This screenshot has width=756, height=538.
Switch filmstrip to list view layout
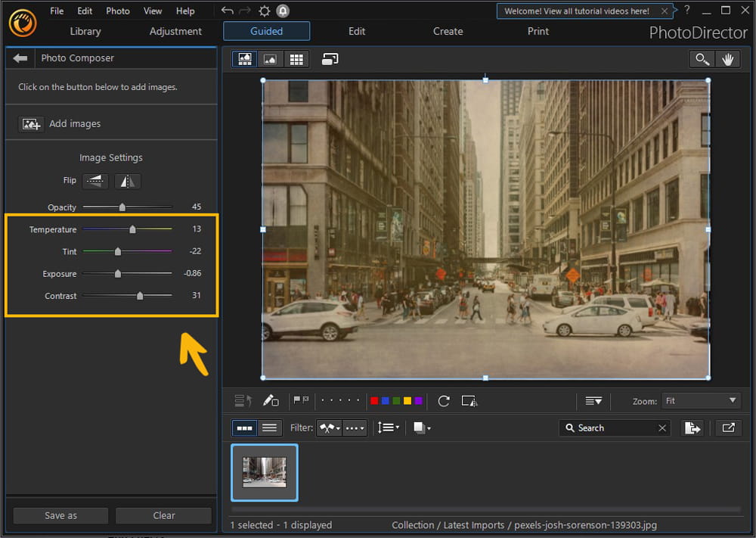268,428
